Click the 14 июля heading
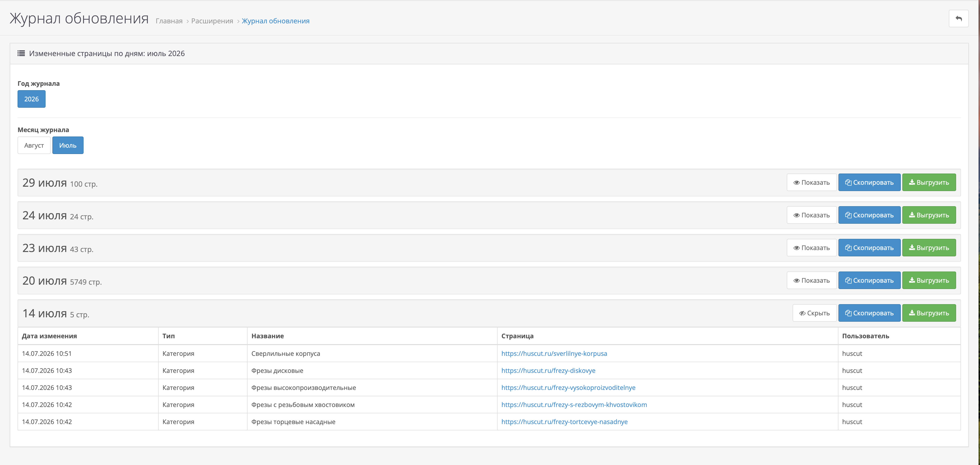The height and width of the screenshot is (465, 980). 45,314
